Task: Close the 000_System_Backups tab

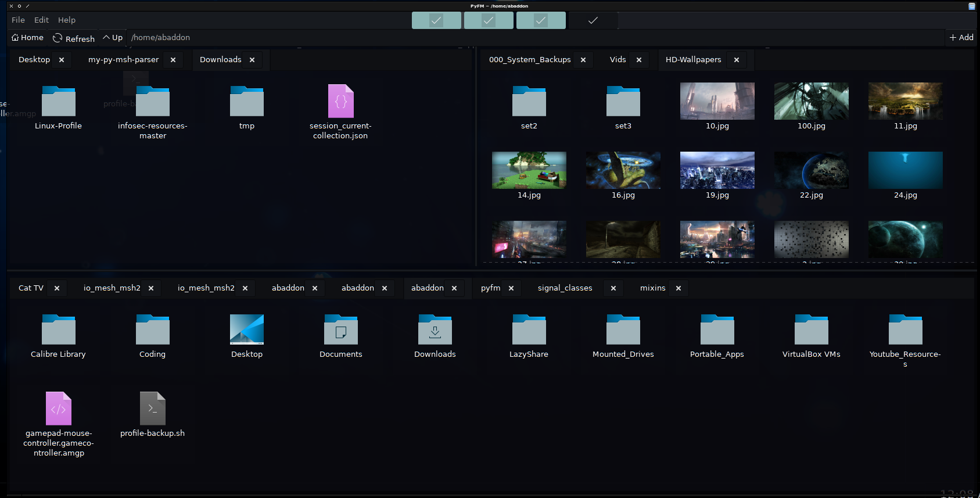Action: (x=583, y=60)
